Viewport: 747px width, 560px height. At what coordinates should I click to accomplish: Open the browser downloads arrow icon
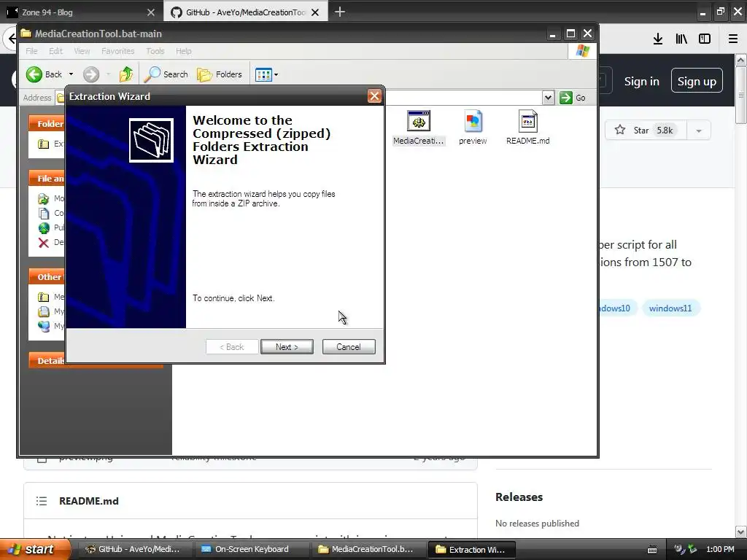(658, 39)
